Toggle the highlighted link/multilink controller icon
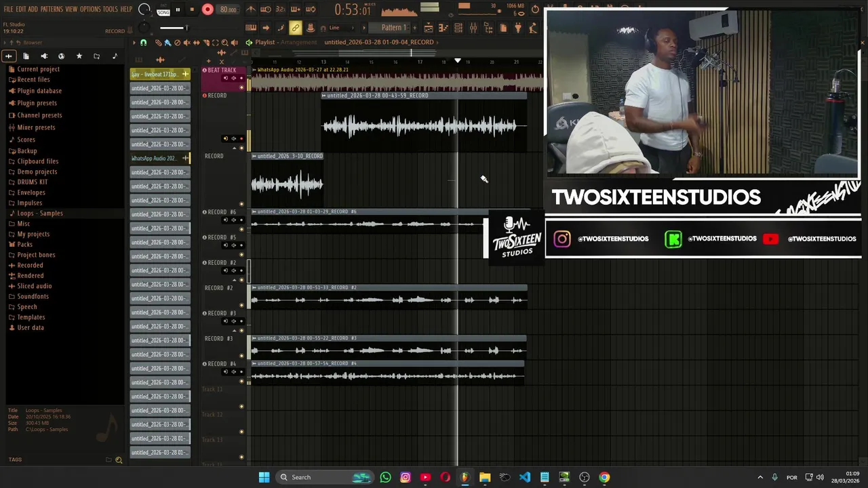The image size is (868, 488). [x=295, y=28]
